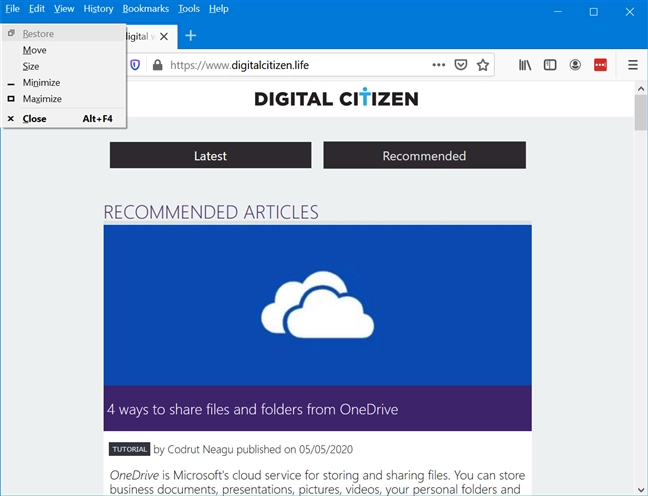Open '4 ways to share files' article title
This screenshot has height=496, width=648.
pyautogui.click(x=252, y=409)
